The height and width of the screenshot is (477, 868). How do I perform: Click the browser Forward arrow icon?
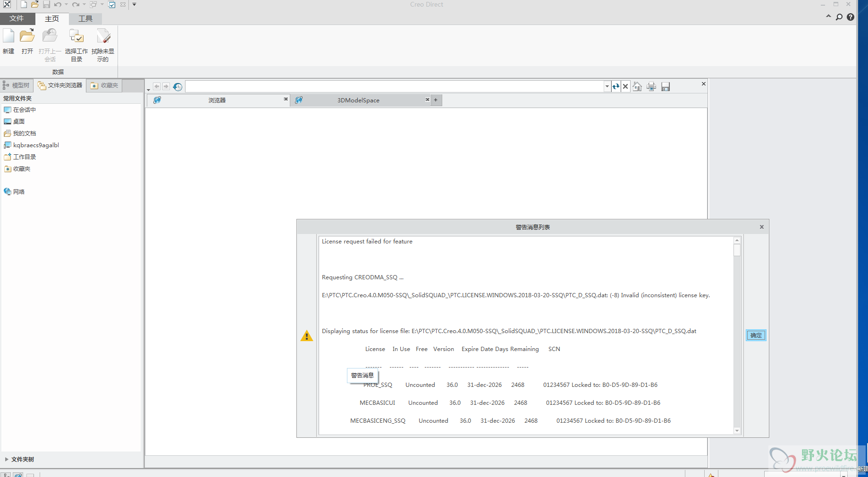tap(166, 87)
